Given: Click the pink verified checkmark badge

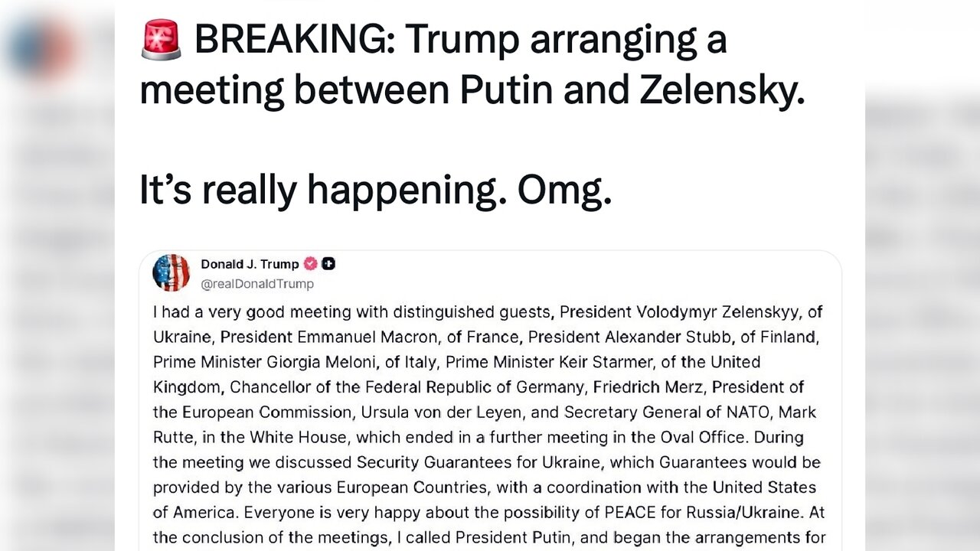Looking at the screenshot, I should pyautogui.click(x=310, y=264).
